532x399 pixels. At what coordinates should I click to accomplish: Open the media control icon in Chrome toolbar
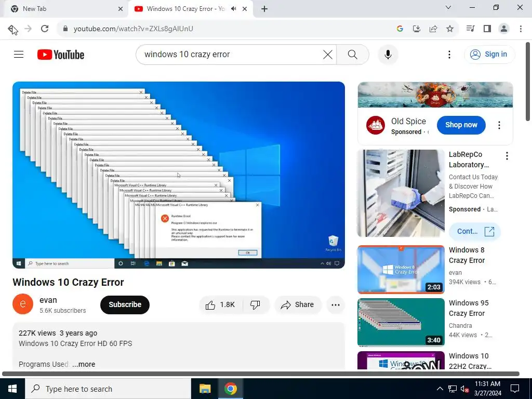coord(470,29)
